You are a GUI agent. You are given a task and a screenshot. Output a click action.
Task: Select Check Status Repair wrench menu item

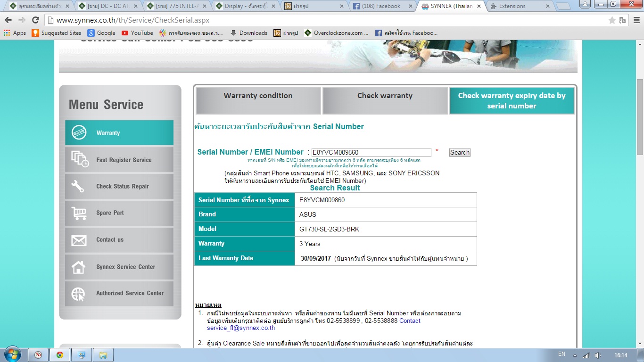[119, 186]
